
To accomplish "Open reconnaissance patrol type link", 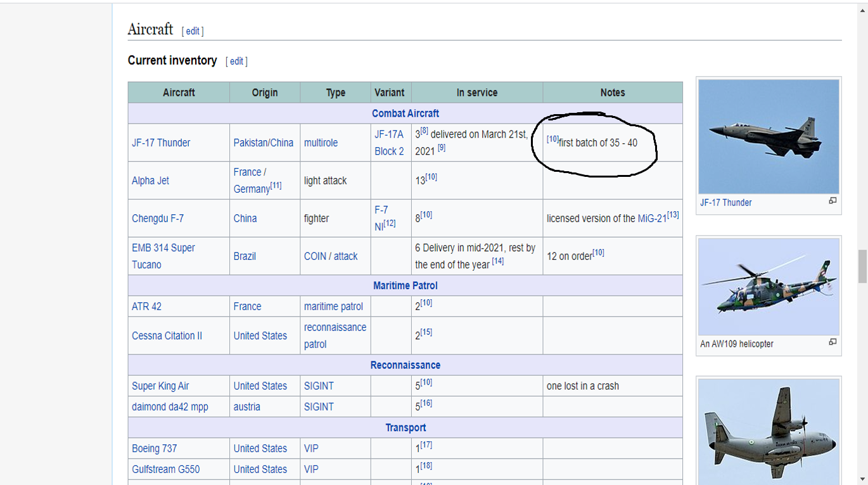I will pos(335,336).
